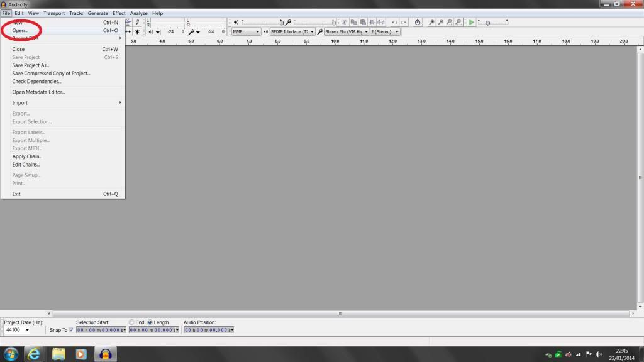The width and height of the screenshot is (644, 362).
Task: Choose Edit Chains...
Action: pyautogui.click(x=62, y=164)
